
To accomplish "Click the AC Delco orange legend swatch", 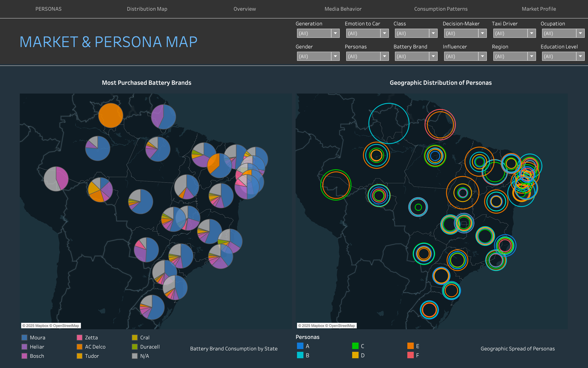I will [x=80, y=347].
